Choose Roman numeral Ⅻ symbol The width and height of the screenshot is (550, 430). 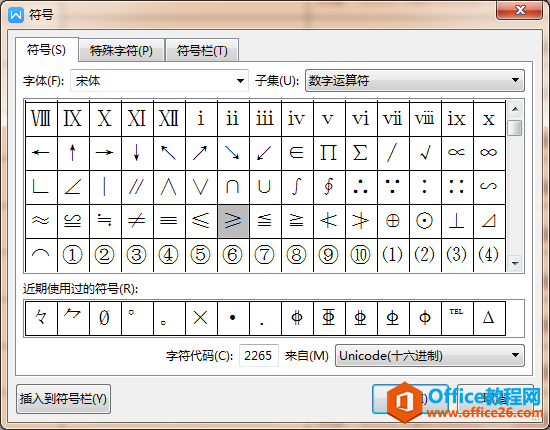(169, 119)
